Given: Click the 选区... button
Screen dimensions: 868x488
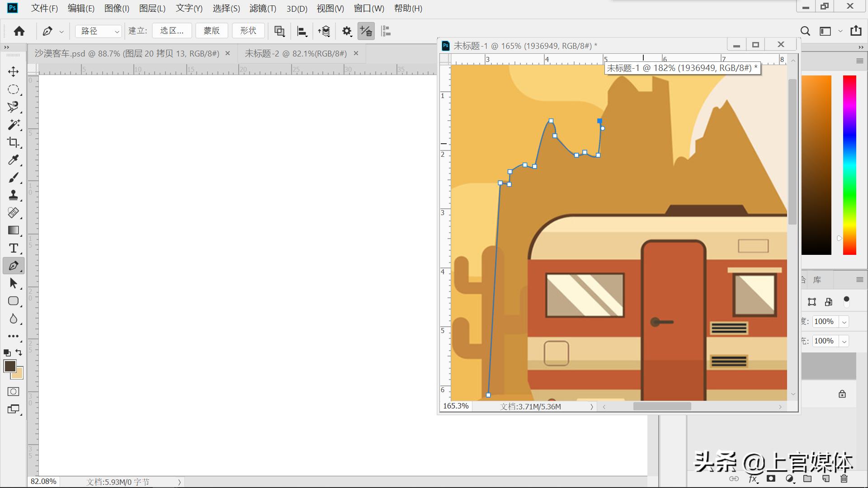Looking at the screenshot, I should click(x=172, y=31).
